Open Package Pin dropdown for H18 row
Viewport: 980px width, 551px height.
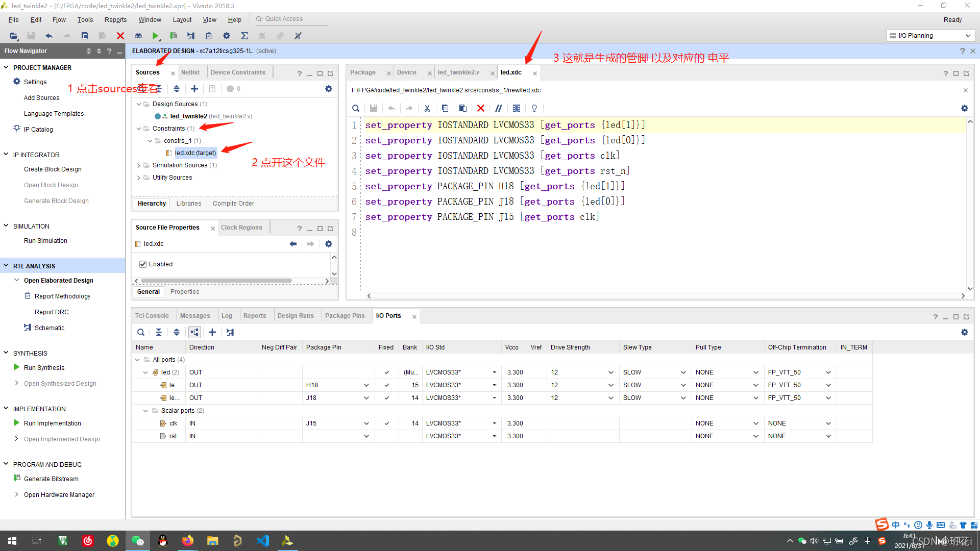(366, 385)
